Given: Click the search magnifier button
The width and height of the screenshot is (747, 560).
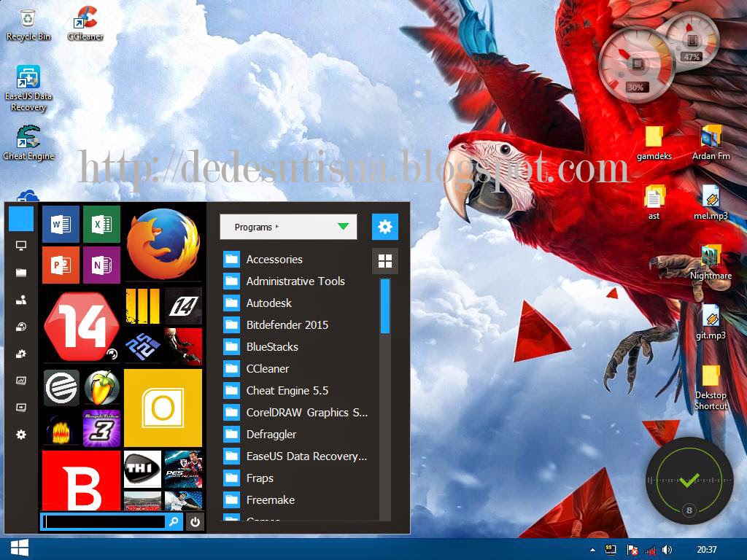Looking at the screenshot, I should click(174, 521).
